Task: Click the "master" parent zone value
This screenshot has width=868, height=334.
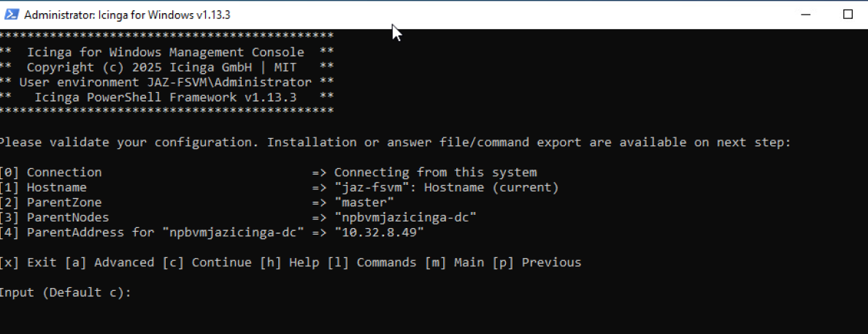Action: (364, 202)
